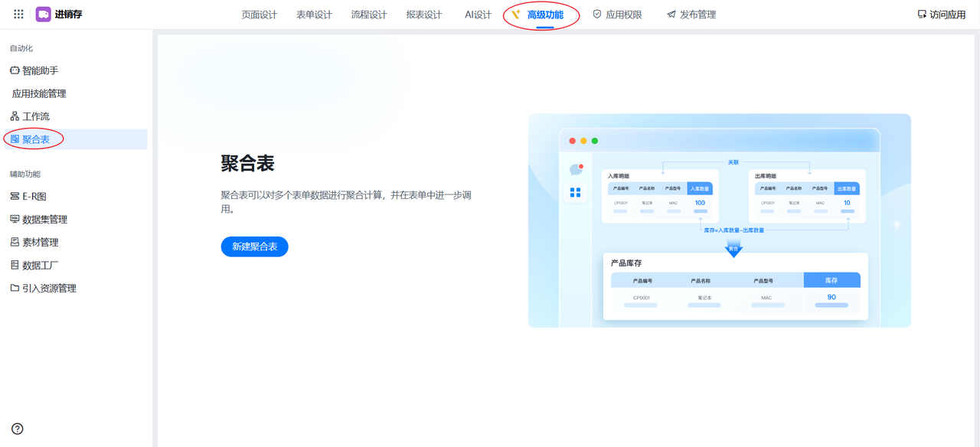Viewport: 980px width, 447px height.
Task: Open the app grid launcher icon
Action: [18, 15]
